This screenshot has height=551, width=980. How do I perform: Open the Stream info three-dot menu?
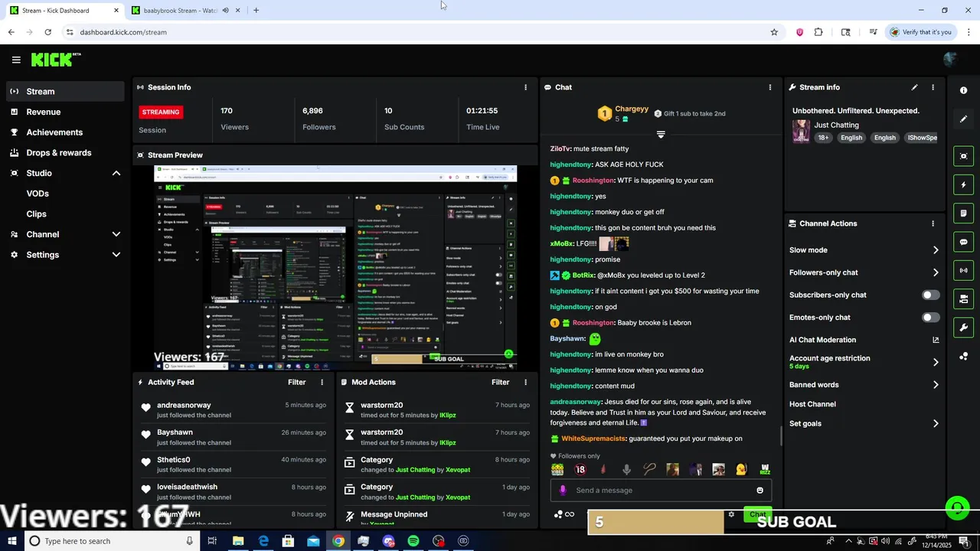[933, 87]
